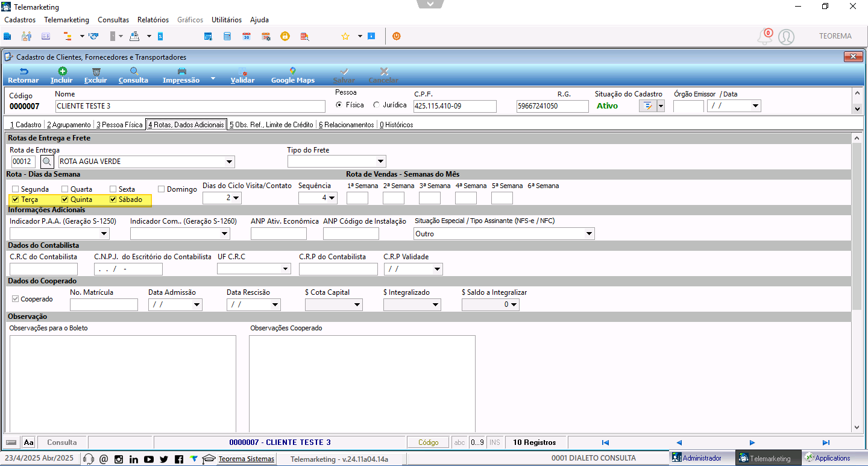
Task: Click the Excluir trash icon
Action: click(96, 71)
